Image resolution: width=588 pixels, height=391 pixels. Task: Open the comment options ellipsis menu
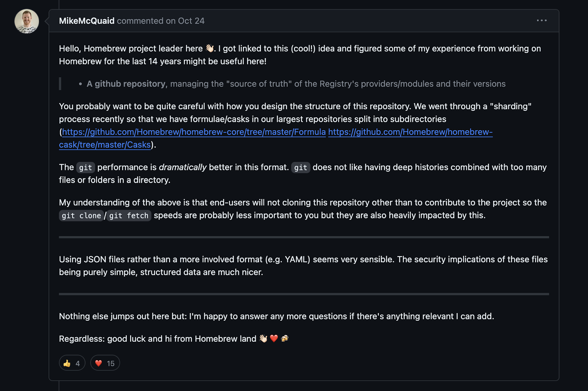click(542, 21)
